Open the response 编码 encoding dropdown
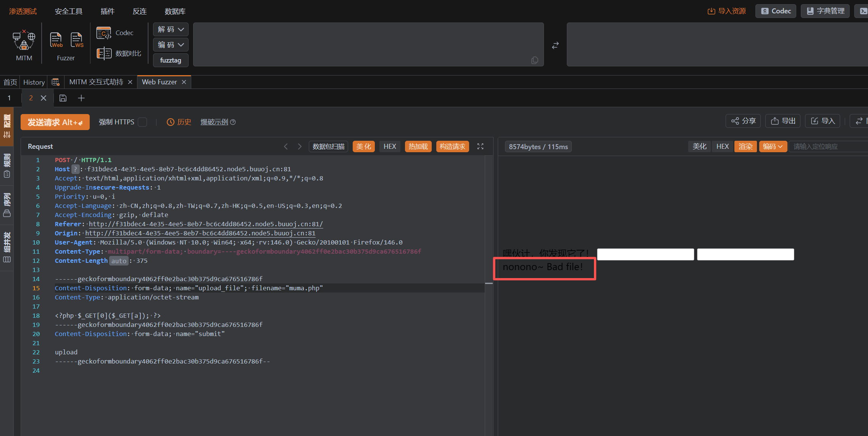This screenshot has height=436, width=868. [773, 146]
